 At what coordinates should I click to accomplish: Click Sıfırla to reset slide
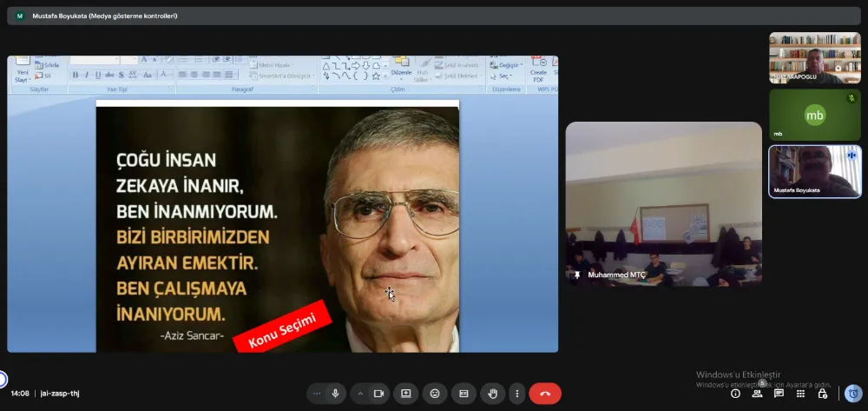point(47,65)
